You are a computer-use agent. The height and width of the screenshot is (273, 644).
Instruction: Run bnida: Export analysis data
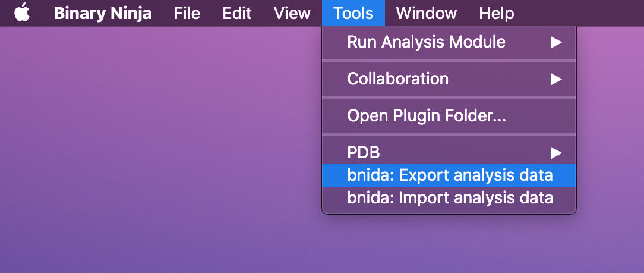click(449, 175)
